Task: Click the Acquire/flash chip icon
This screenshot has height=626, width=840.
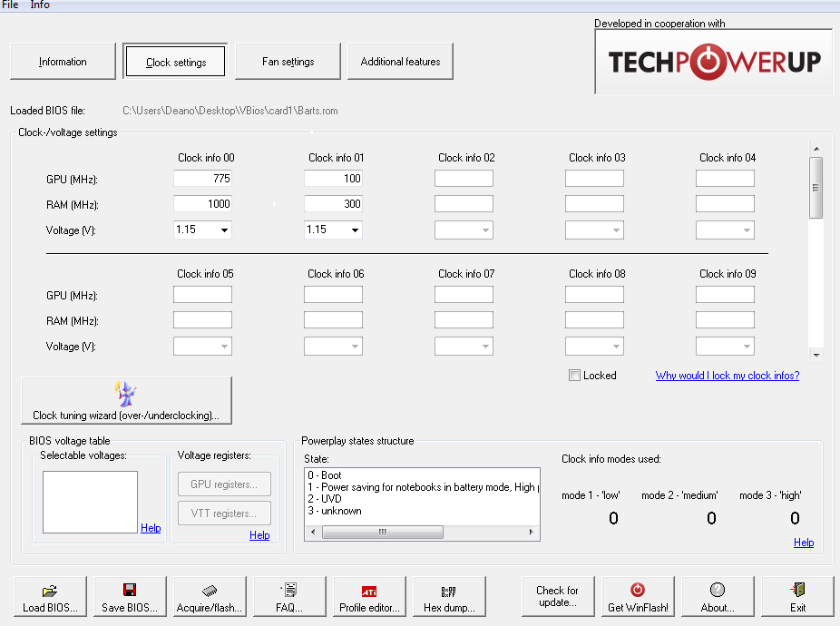Action: pyautogui.click(x=210, y=590)
